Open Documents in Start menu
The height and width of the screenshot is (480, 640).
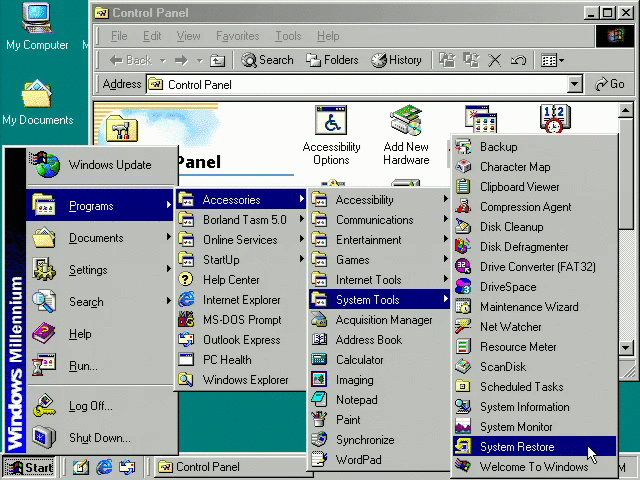(x=100, y=238)
